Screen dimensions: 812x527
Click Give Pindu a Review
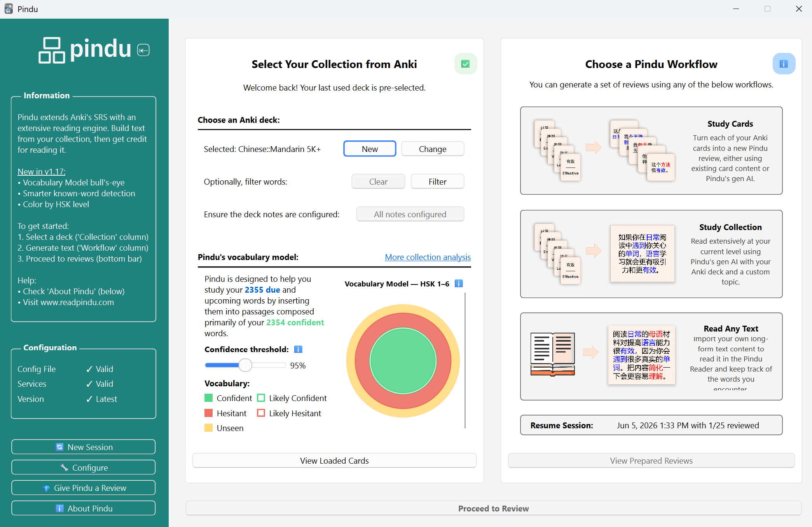(x=84, y=488)
